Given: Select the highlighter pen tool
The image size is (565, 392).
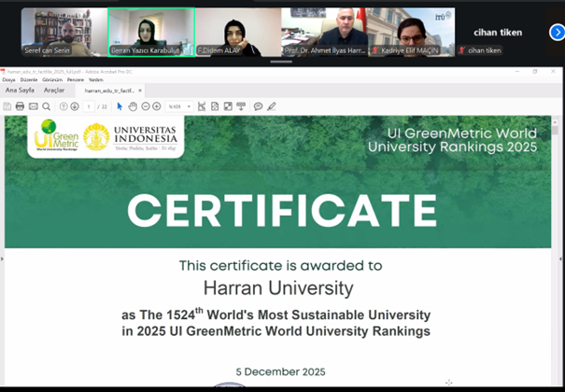Looking at the screenshot, I should coord(272,106).
